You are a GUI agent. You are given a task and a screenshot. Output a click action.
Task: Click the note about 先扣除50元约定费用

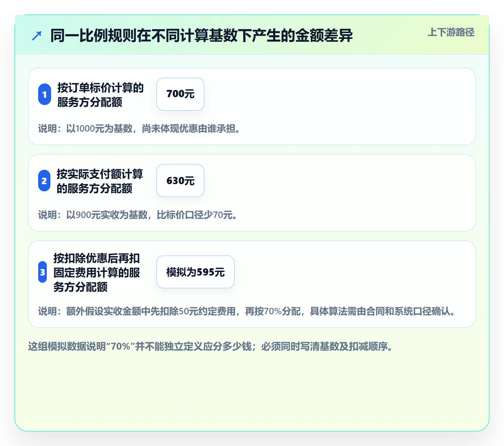click(x=247, y=311)
